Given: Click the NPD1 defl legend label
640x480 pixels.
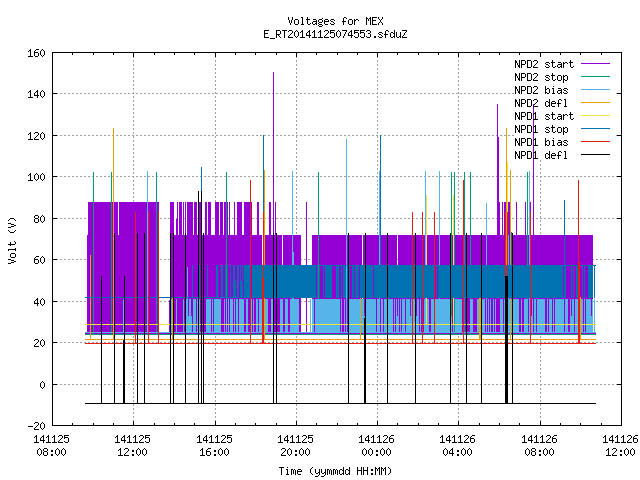Looking at the screenshot, I should click(x=541, y=156).
